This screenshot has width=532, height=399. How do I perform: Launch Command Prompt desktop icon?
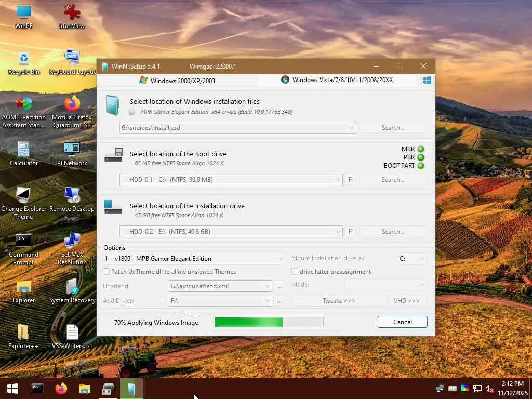click(23, 249)
